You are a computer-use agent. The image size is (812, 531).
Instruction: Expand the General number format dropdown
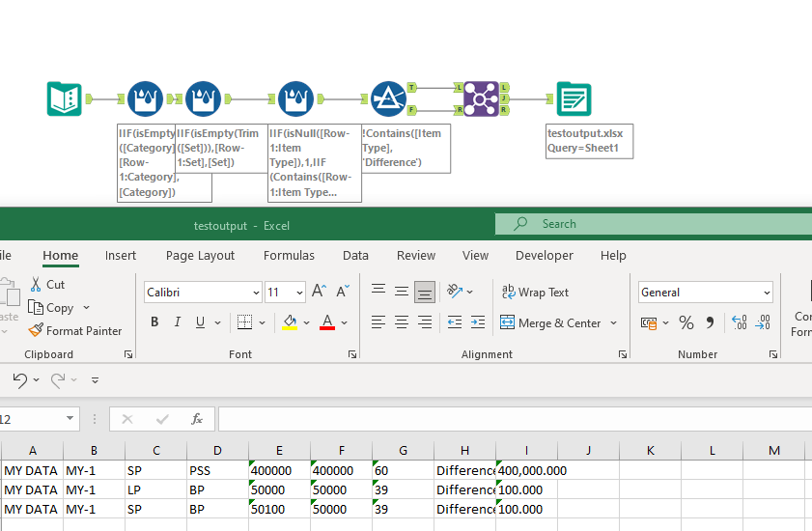click(x=767, y=293)
